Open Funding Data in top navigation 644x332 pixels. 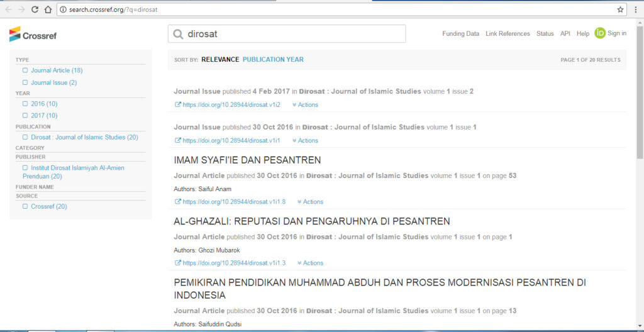(460, 34)
